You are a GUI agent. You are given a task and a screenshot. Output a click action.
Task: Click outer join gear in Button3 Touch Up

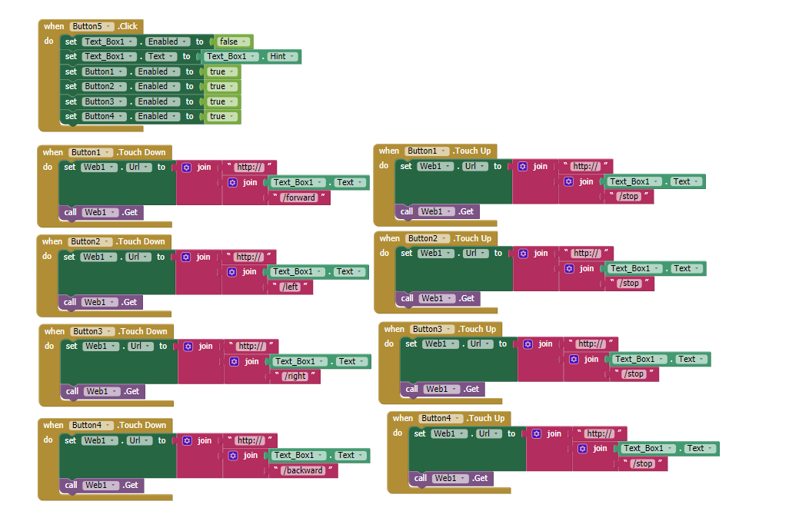coord(527,343)
